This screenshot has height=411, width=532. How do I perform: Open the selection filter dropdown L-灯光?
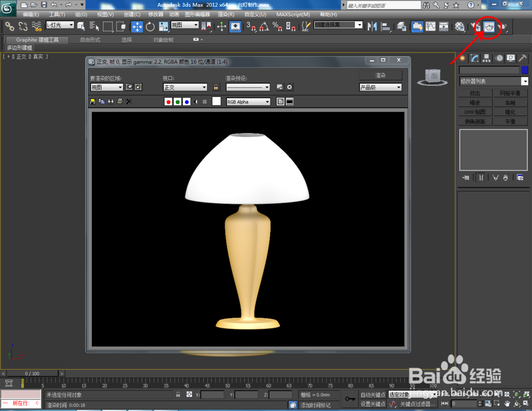tap(60, 25)
